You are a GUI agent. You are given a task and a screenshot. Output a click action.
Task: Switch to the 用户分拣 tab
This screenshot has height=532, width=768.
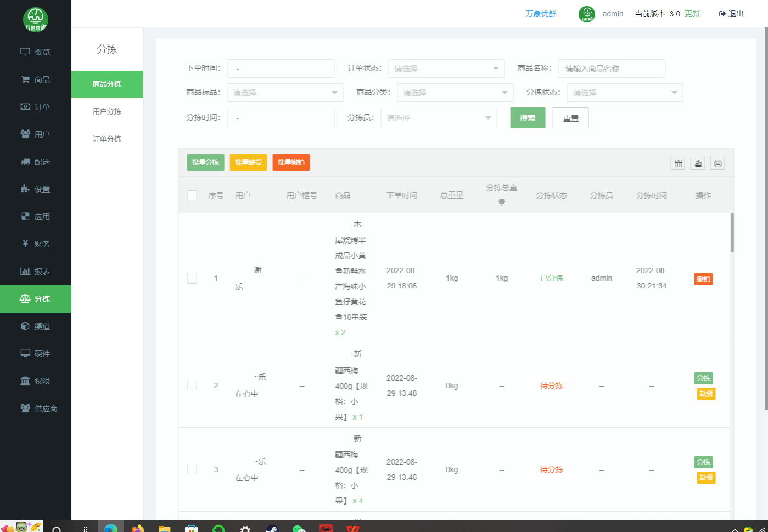pyautogui.click(x=107, y=111)
